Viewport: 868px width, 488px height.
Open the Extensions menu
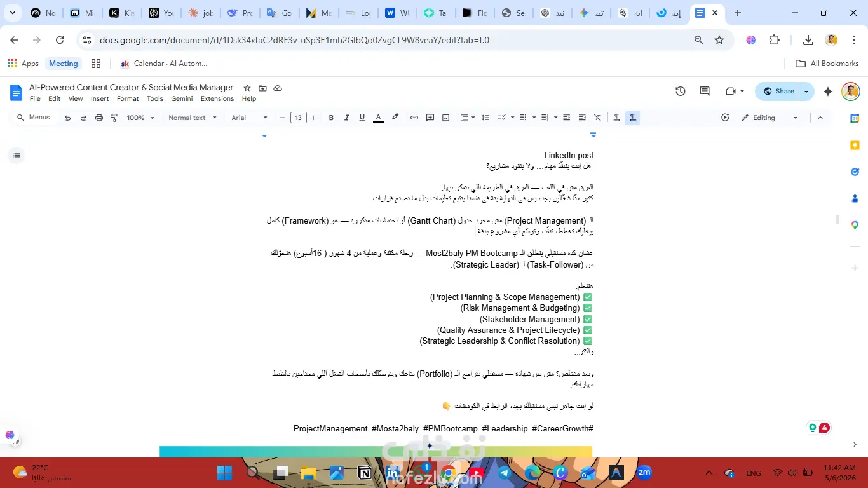[x=217, y=98]
